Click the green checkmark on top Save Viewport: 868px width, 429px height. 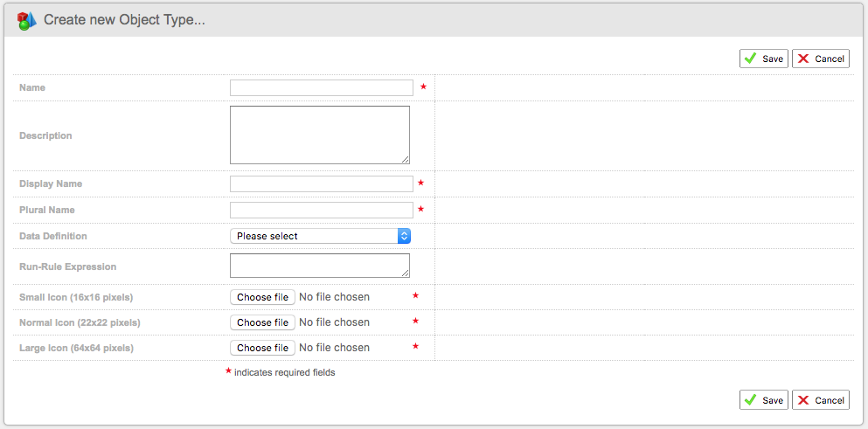750,59
